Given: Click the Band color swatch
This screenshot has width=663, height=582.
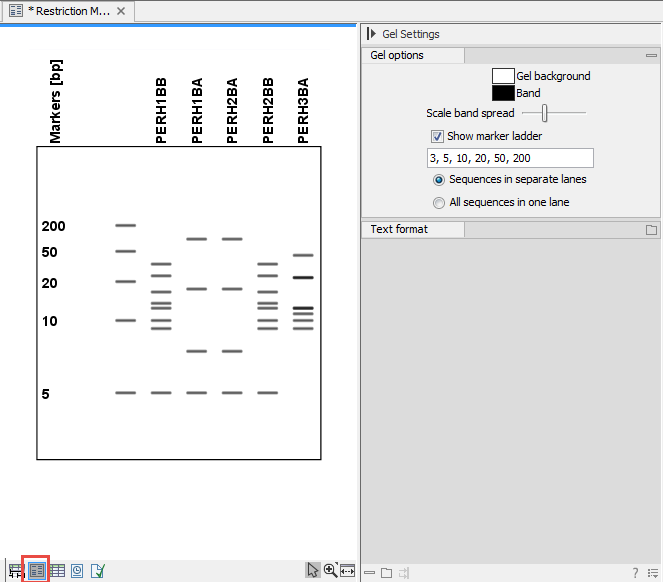Looking at the screenshot, I should pos(502,93).
